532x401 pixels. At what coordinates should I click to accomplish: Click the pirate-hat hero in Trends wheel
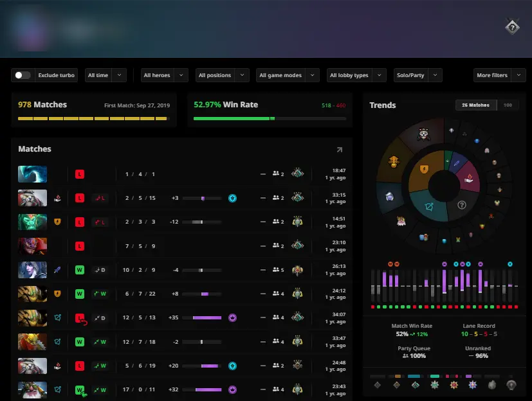coord(423,134)
